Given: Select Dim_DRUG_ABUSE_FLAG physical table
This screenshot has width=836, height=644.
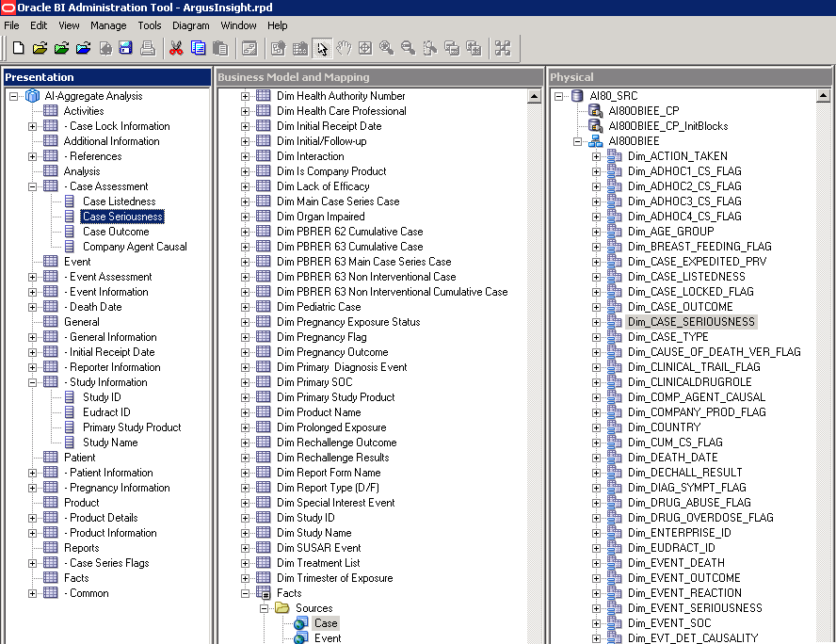Looking at the screenshot, I should point(689,503).
